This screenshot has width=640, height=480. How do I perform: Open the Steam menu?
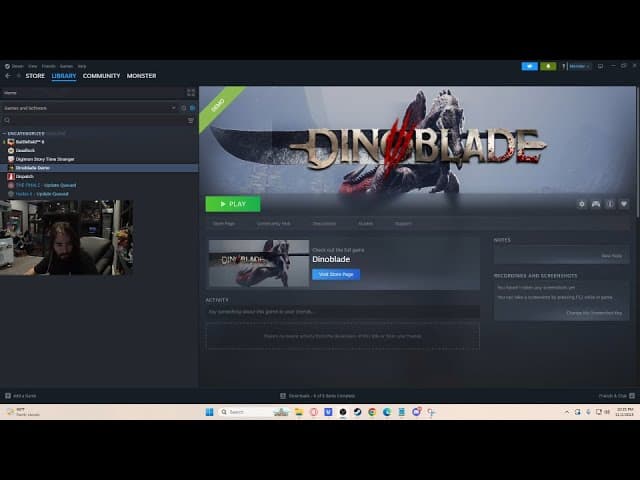[x=15, y=66]
